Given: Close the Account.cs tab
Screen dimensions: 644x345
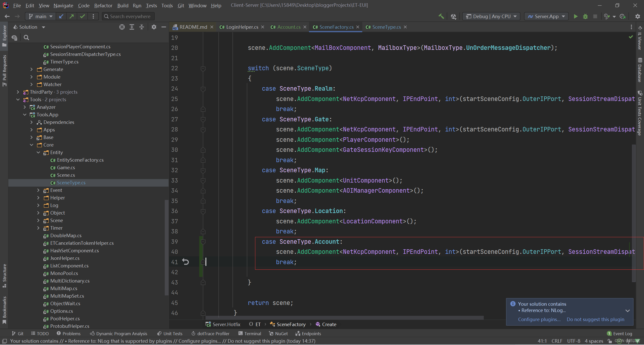Looking at the screenshot, I should click(305, 27).
